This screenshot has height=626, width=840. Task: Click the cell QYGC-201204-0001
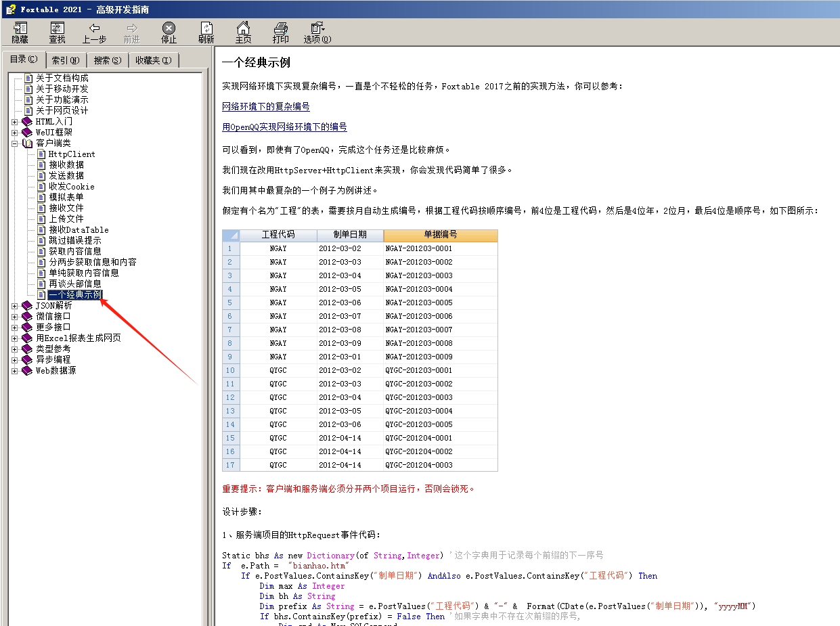440,438
